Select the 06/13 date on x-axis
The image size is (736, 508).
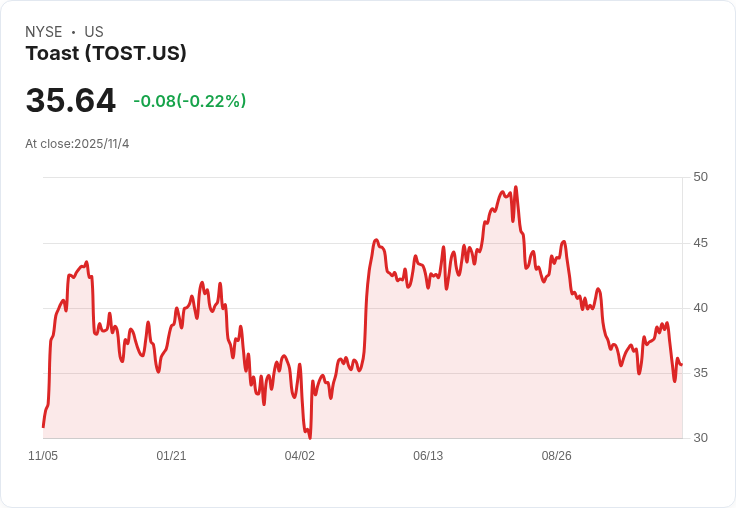tap(427, 456)
